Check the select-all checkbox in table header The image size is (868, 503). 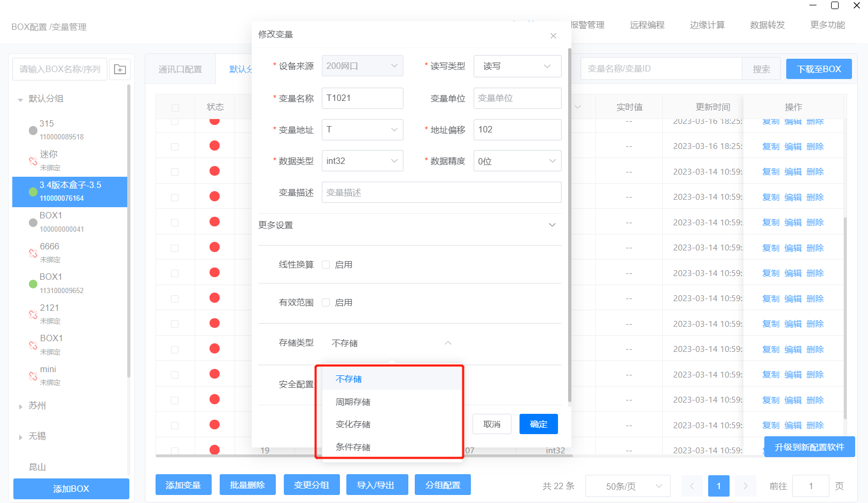(175, 108)
